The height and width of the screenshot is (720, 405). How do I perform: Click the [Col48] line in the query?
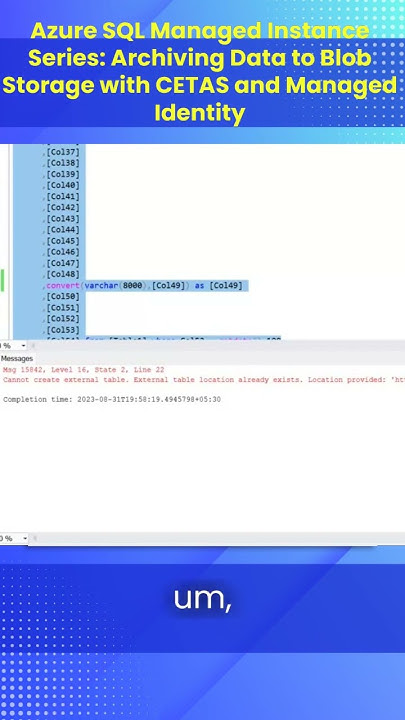pos(63,275)
